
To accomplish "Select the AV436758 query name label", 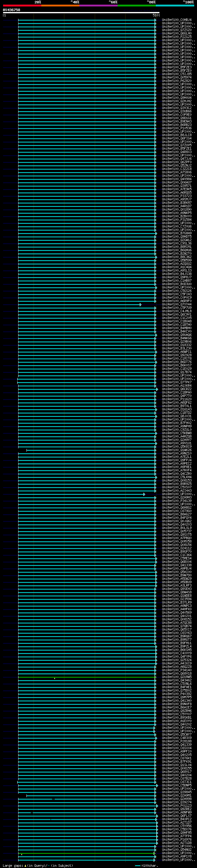I will [11, 10].
